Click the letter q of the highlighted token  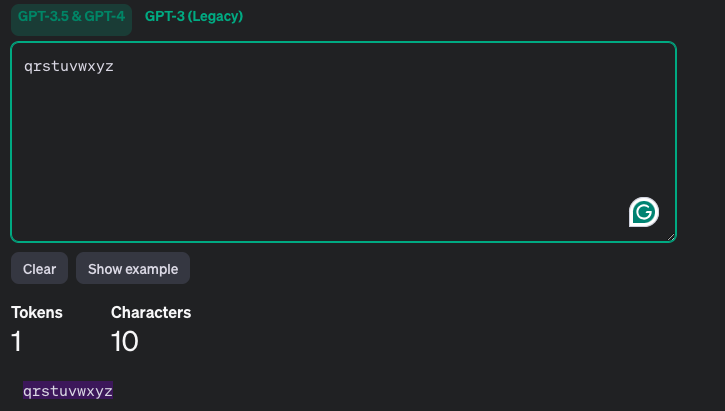pos(28,390)
